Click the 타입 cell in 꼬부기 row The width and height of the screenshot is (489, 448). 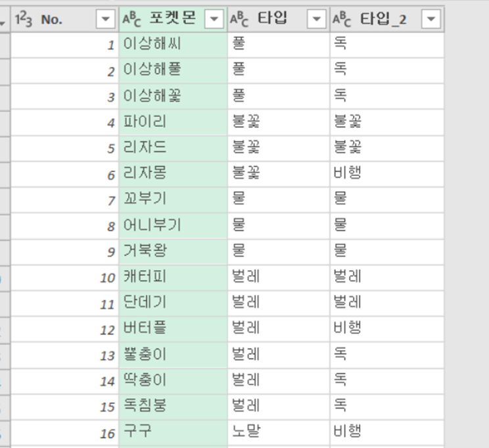click(279, 200)
